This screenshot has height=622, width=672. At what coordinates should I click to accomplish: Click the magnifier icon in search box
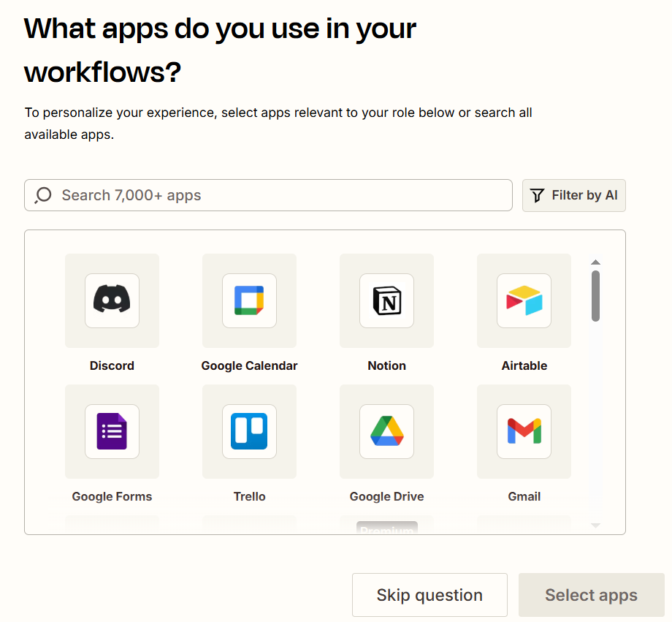click(43, 195)
